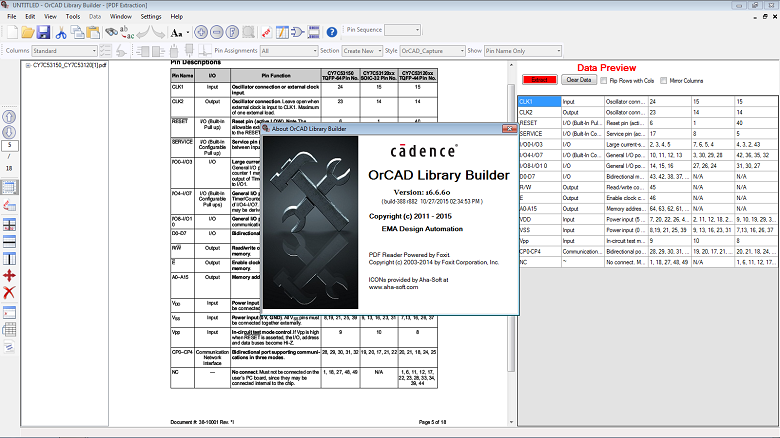The image size is (780, 438).
Task: Click the scissors Cut icon
Action: point(61,32)
